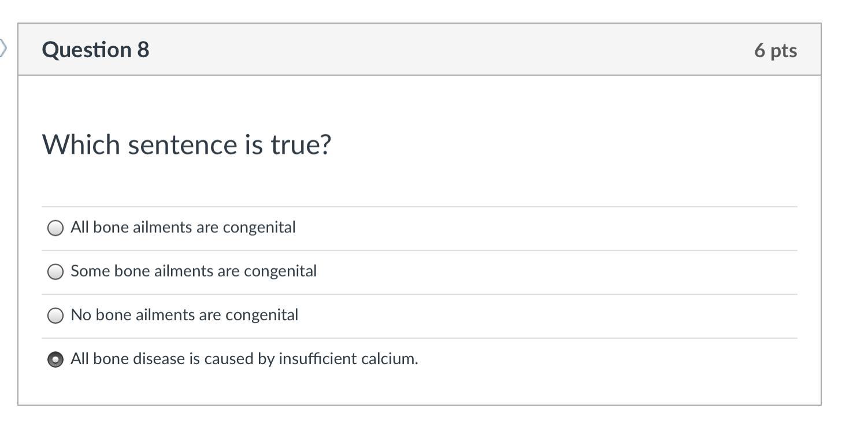Click the "All bone ailments are congenital" answer text
Screen dimensions: 868x430
pyautogui.click(x=183, y=228)
